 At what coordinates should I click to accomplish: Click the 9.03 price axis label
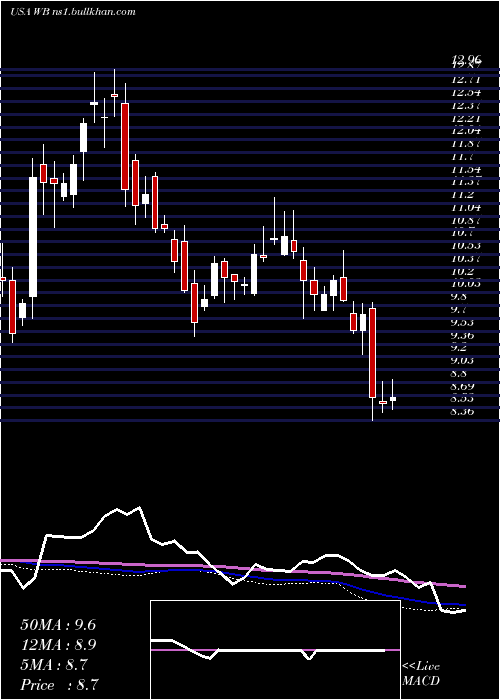pyautogui.click(x=462, y=361)
